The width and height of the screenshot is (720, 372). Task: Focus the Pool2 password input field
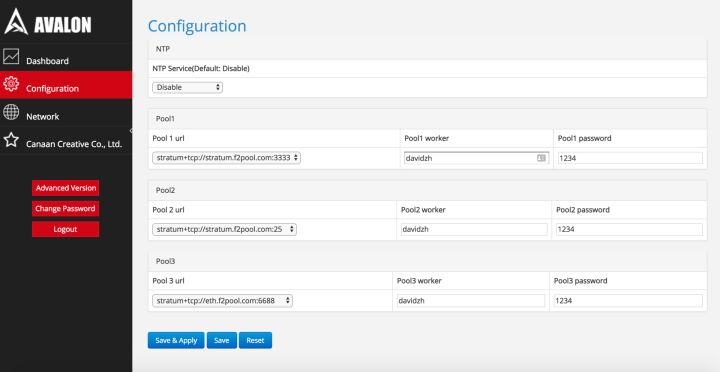[629, 229]
